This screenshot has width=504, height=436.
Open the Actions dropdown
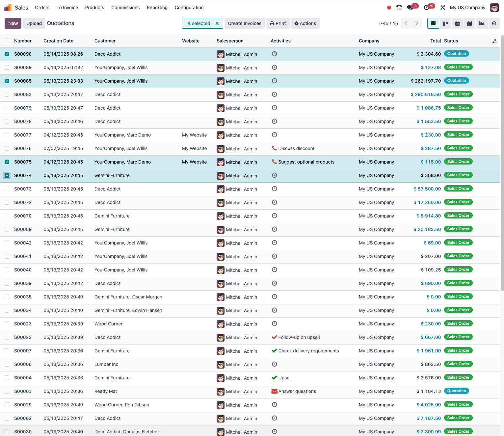305,23
